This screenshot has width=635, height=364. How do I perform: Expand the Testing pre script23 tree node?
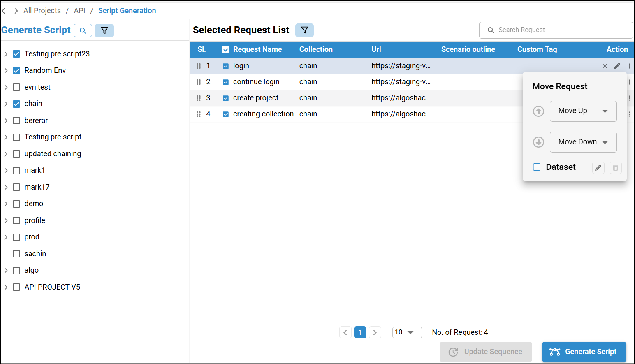[6, 54]
